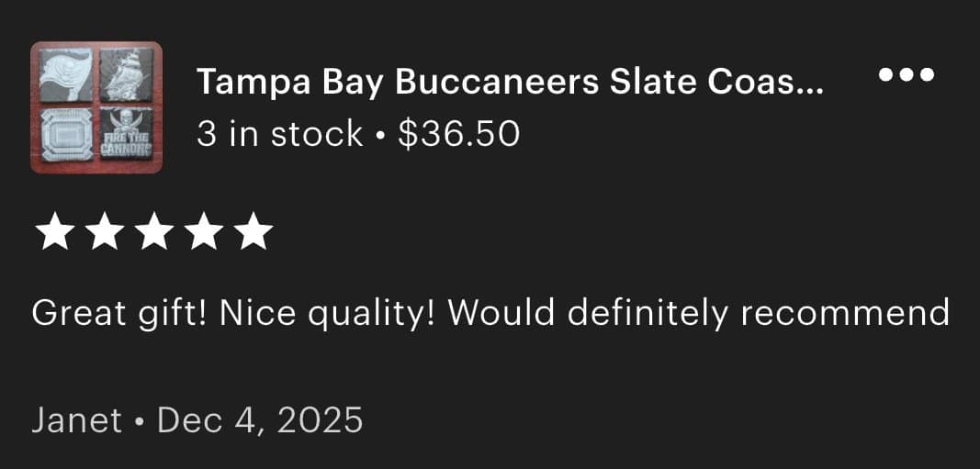Open reviewer Janet's name

(x=77, y=420)
